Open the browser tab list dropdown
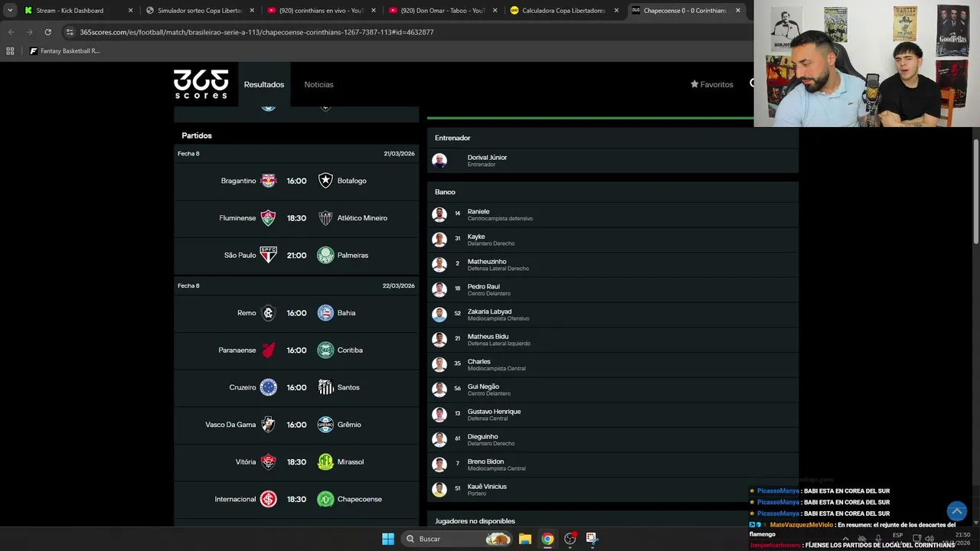This screenshot has width=980, height=551. (x=10, y=11)
